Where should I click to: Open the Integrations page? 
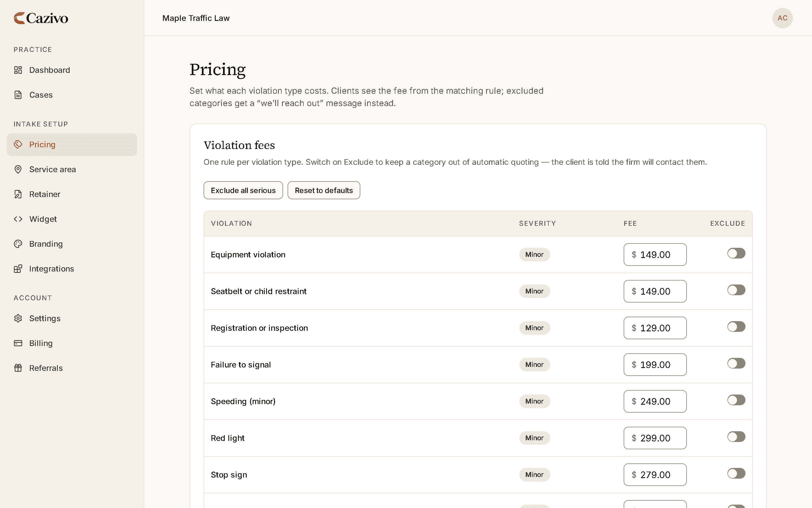pyautogui.click(x=72, y=269)
